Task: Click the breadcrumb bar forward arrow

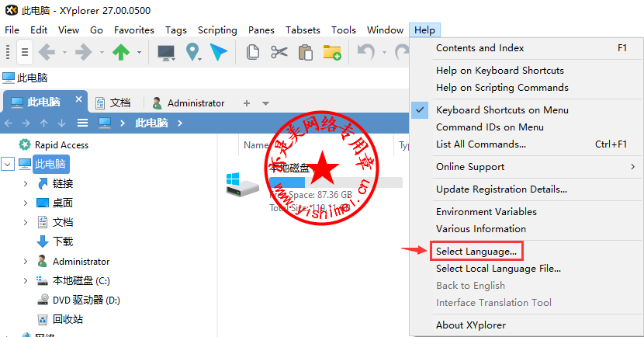Action: (26, 123)
